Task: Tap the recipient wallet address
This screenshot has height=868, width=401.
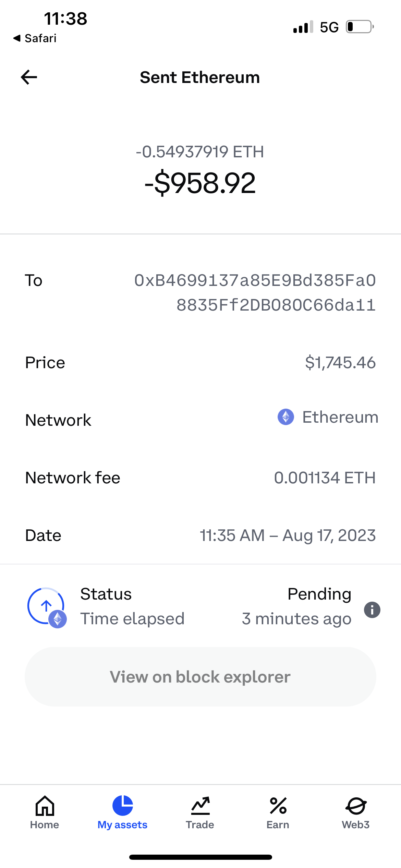Action: point(255,292)
